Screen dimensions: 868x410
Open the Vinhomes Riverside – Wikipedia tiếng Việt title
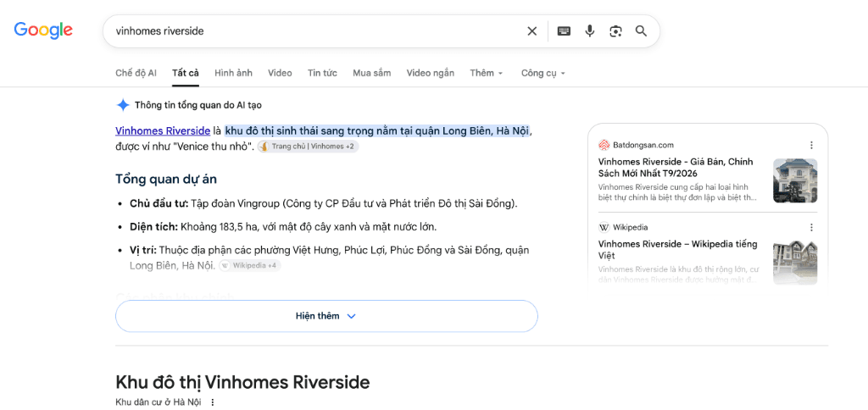tap(678, 250)
